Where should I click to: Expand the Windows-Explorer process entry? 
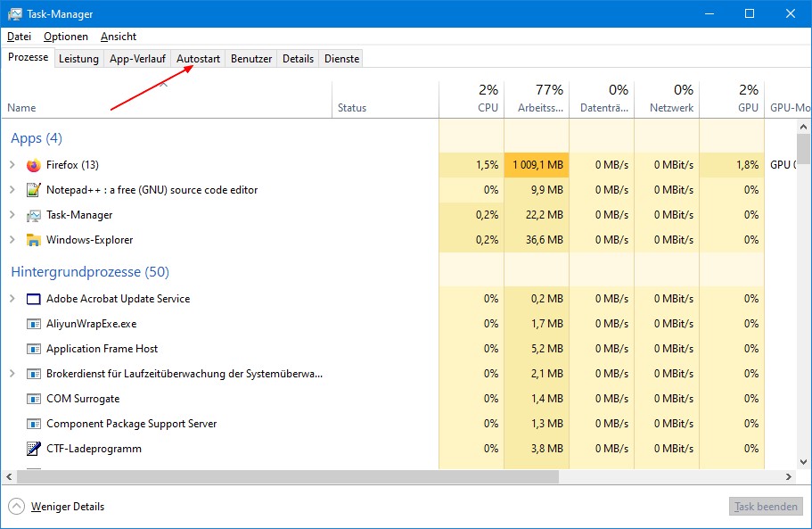point(12,239)
